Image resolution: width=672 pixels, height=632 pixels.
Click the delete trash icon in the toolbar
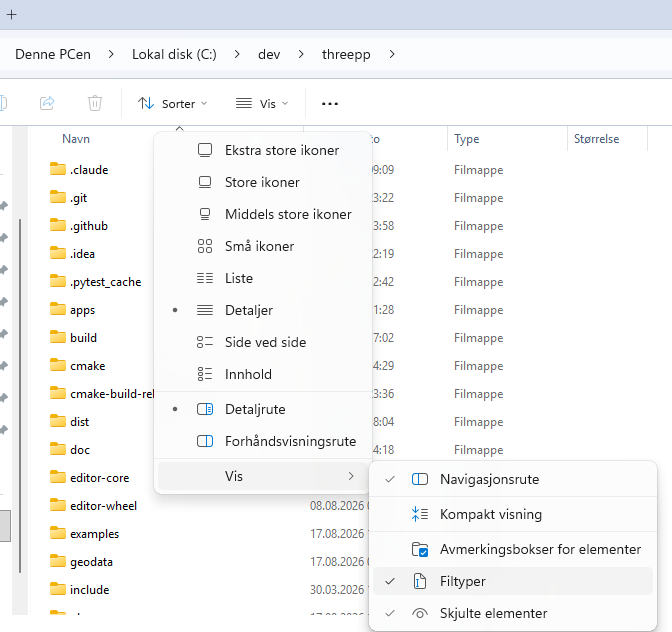click(95, 103)
